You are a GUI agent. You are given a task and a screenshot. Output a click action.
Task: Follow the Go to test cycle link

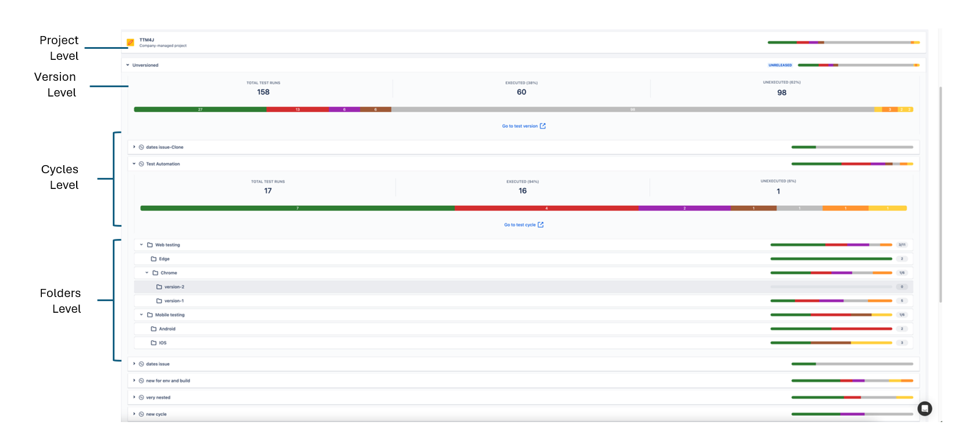(x=520, y=225)
